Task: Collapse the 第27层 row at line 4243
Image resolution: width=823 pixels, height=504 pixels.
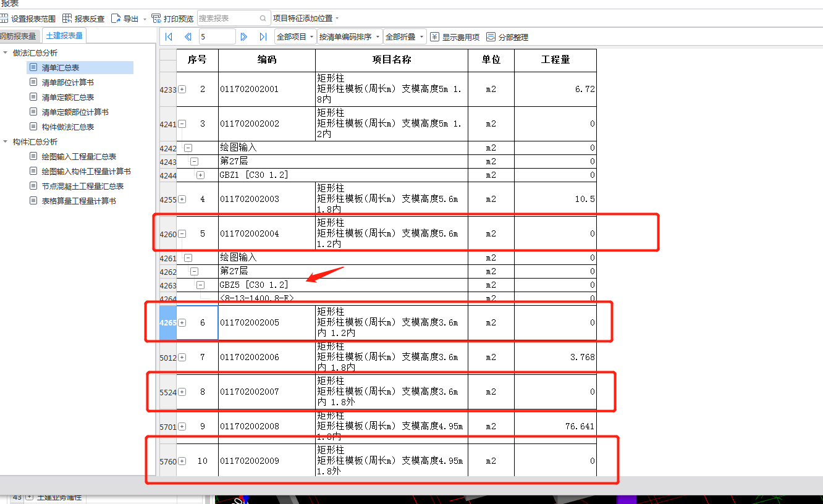Action: [194, 162]
